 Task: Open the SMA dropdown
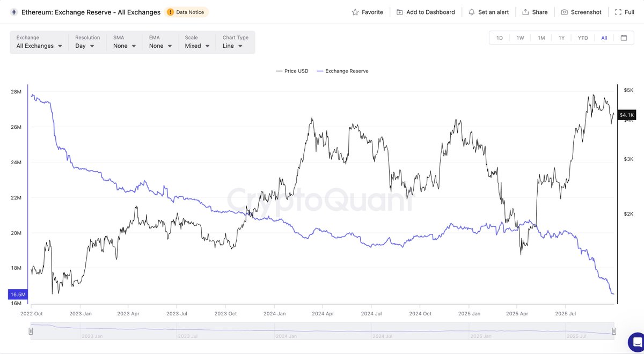pyautogui.click(x=125, y=42)
